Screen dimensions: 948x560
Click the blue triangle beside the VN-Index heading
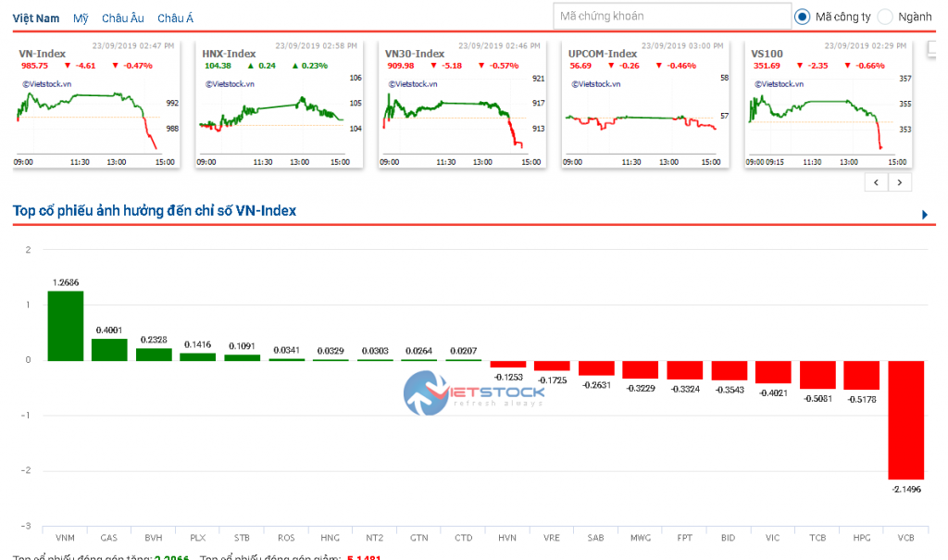pyautogui.click(x=925, y=215)
